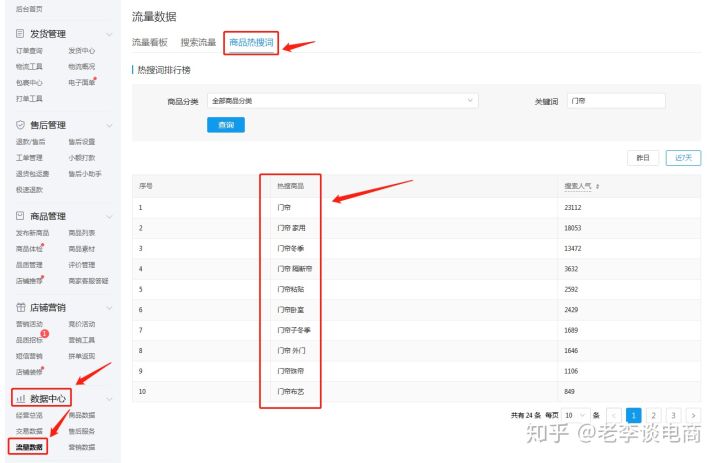
Task: Collapse the 数据中心 section chevron
Action: tap(109, 399)
